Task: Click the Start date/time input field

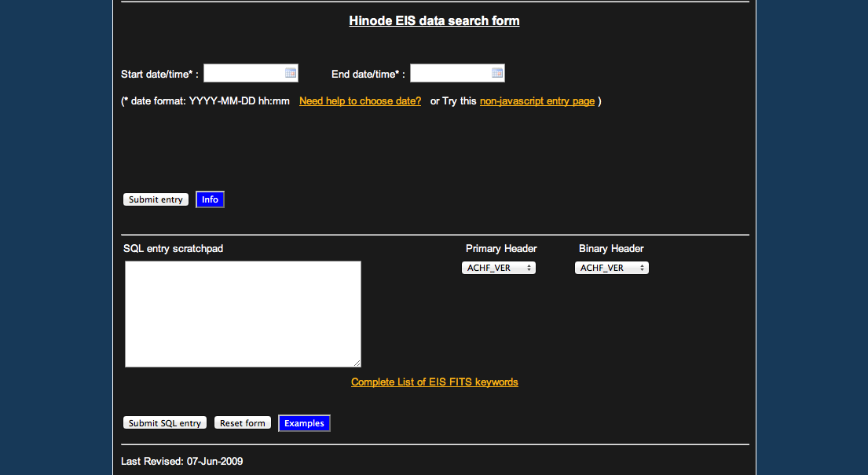Action: click(243, 73)
